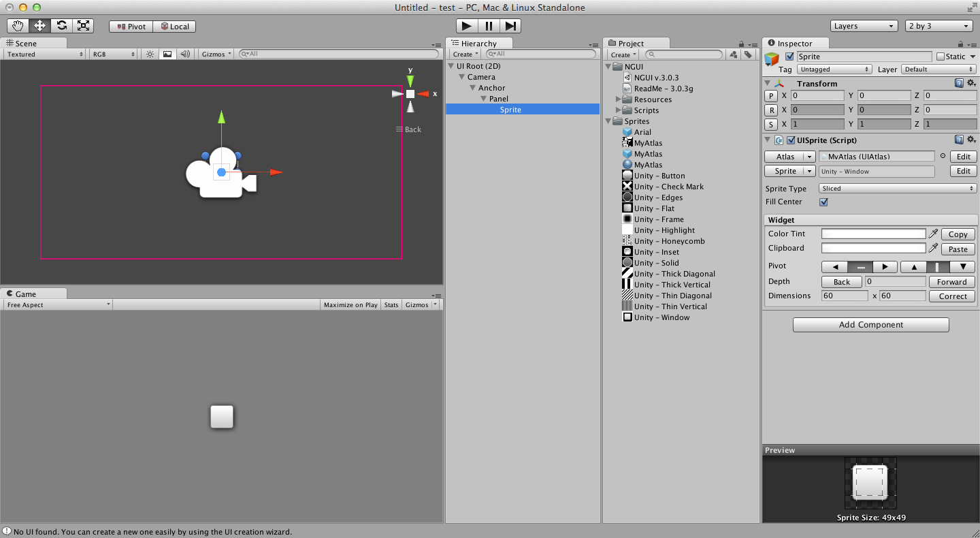Toggle the Fill Center checkbox

click(823, 202)
